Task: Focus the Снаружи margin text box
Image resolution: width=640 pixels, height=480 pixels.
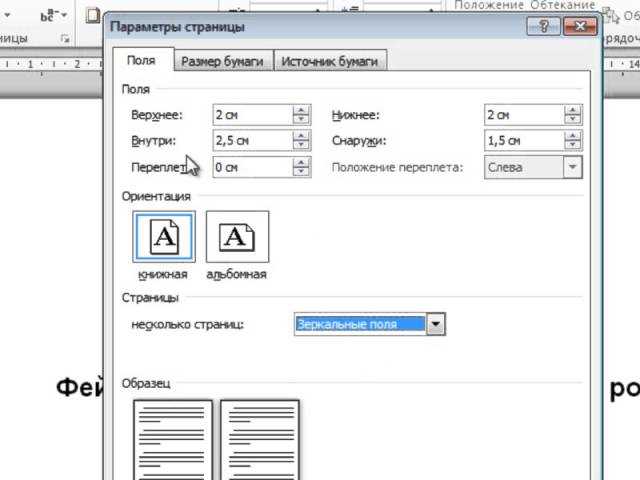Action: point(523,141)
